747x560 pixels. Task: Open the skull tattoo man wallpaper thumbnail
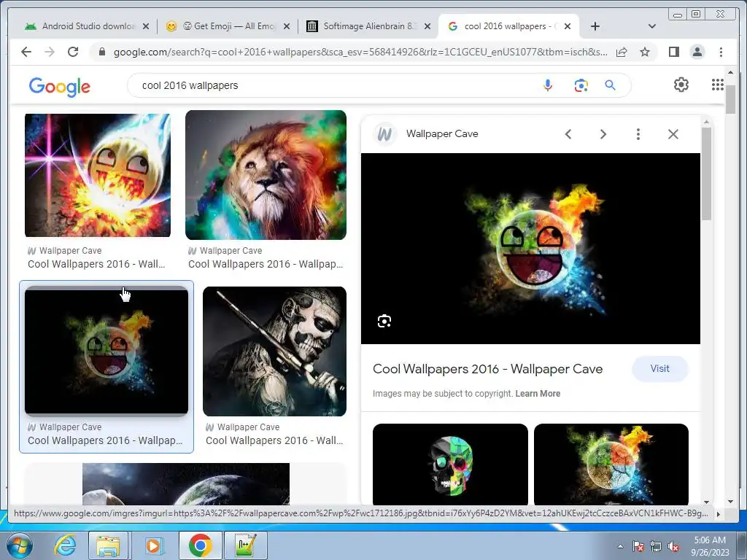point(274,351)
